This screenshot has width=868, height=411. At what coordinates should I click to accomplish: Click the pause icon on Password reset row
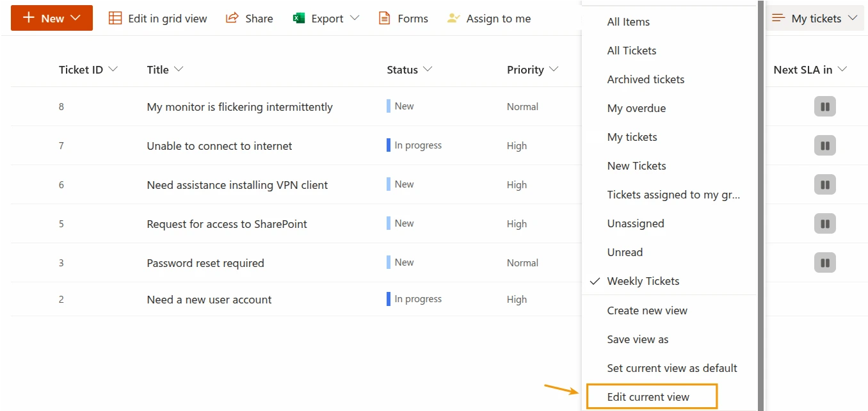(x=825, y=262)
